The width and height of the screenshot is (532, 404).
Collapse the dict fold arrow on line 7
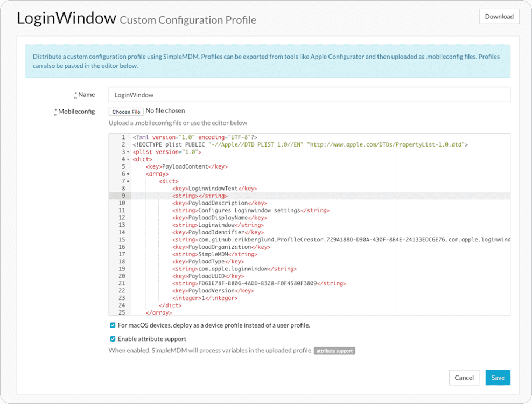click(x=128, y=182)
